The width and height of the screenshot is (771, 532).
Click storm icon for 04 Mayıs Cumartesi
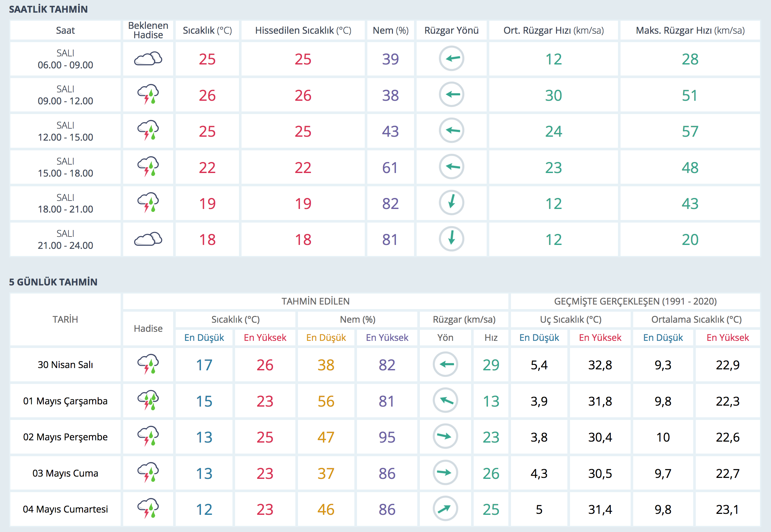tap(148, 509)
